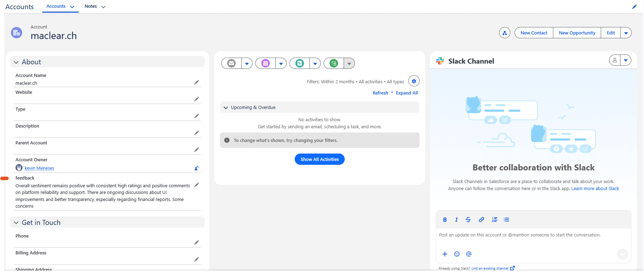Image resolution: width=644 pixels, height=273 pixels.
Task: Click the Expand All link
Action: point(407,93)
